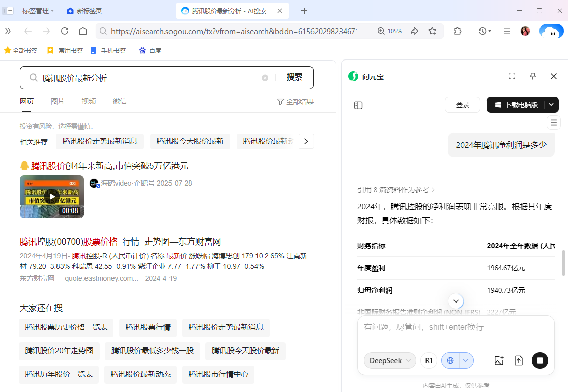
Task: Switch to the 图片 search tab
Action: (x=58, y=101)
